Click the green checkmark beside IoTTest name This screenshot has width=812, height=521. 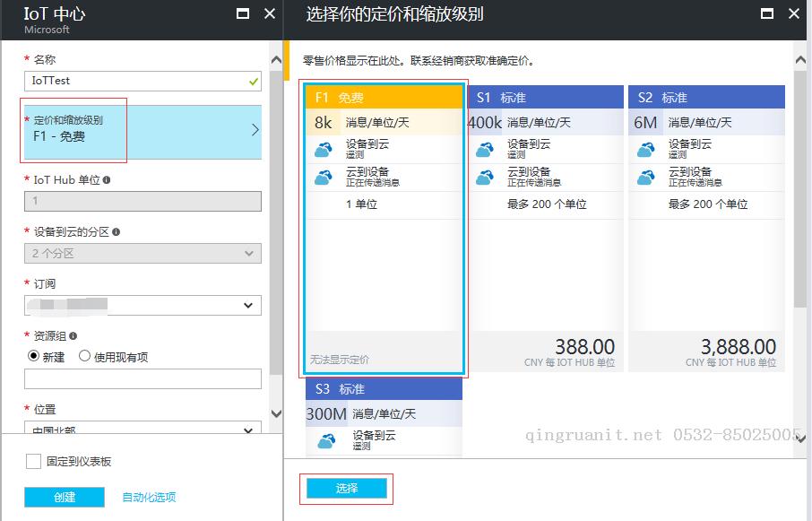252,81
